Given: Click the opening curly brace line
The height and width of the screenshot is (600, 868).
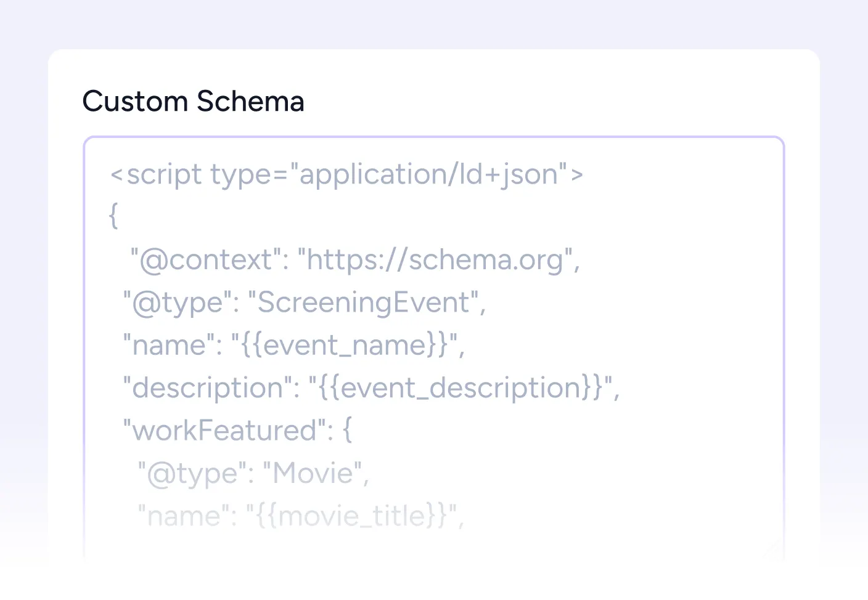Looking at the screenshot, I should (113, 216).
